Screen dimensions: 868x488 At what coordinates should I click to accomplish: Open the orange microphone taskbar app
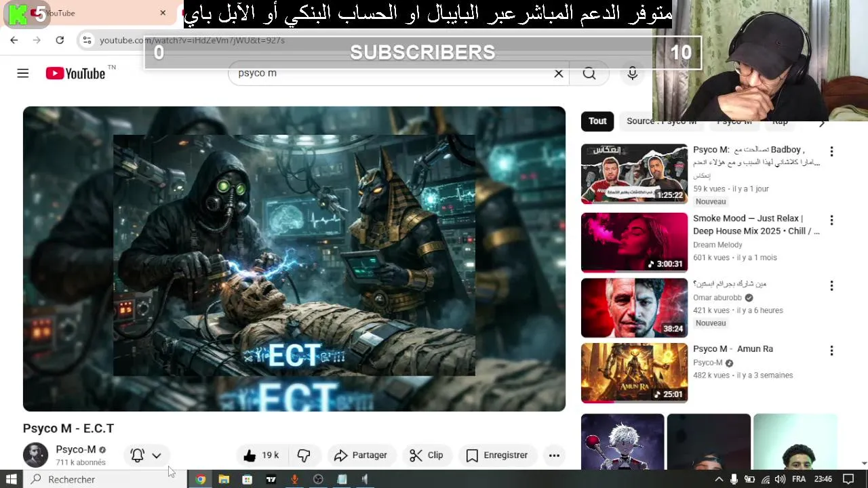pyautogui.click(x=294, y=479)
